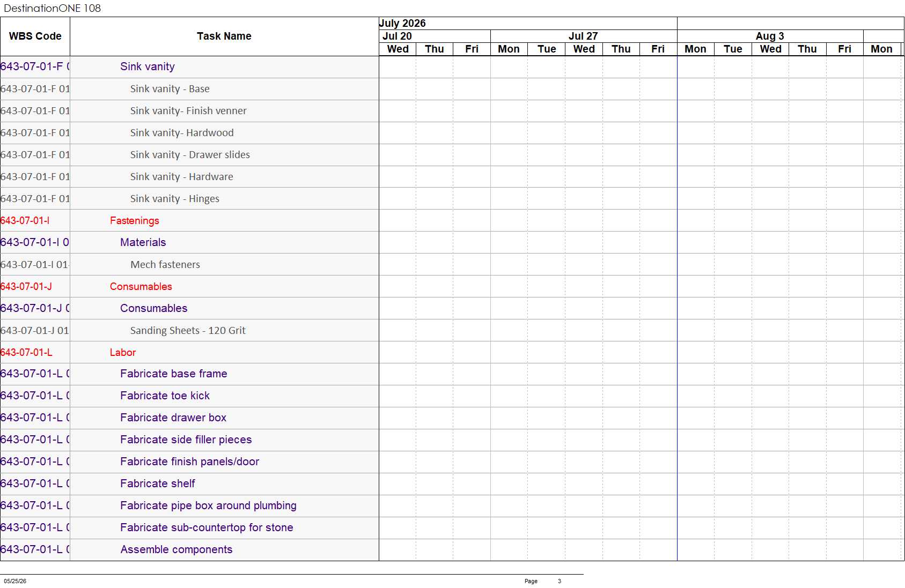
Task: Click the WBS Code column header
Action: (35, 36)
